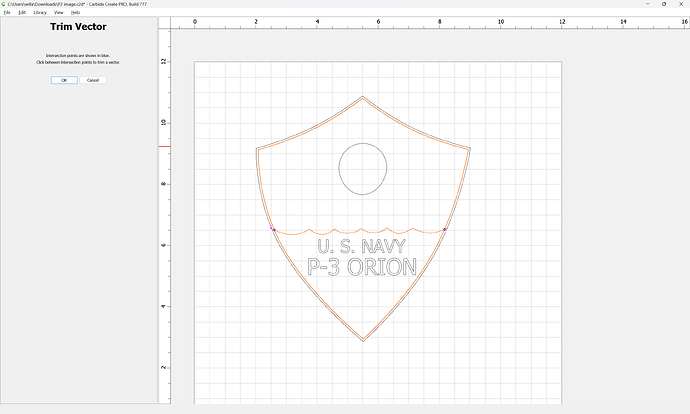Open the View menu
The height and width of the screenshot is (414, 690).
point(59,12)
